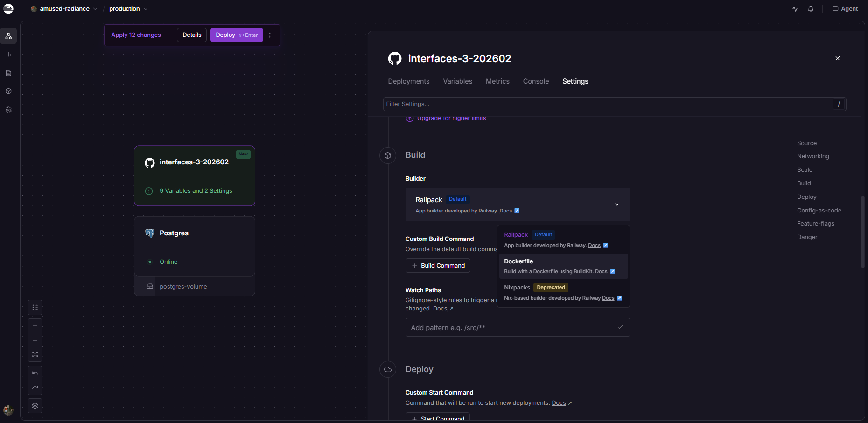
Task: Click the Build section cube icon
Action: pos(388,155)
